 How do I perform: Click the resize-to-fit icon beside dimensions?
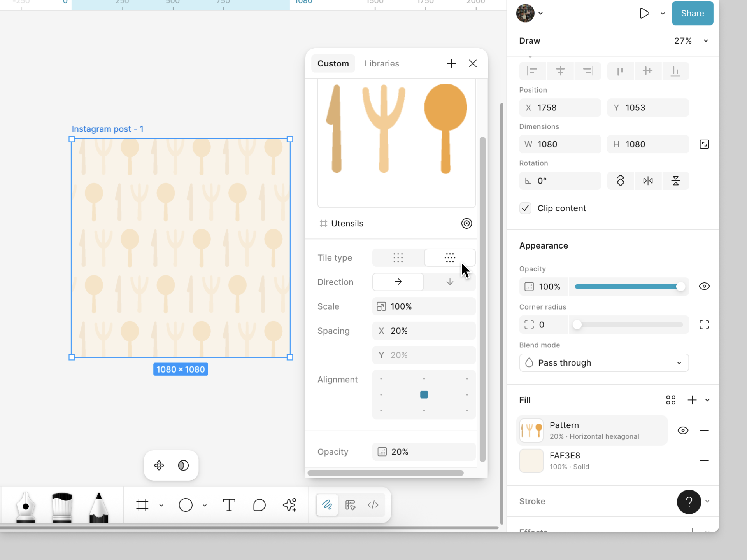pos(704,144)
